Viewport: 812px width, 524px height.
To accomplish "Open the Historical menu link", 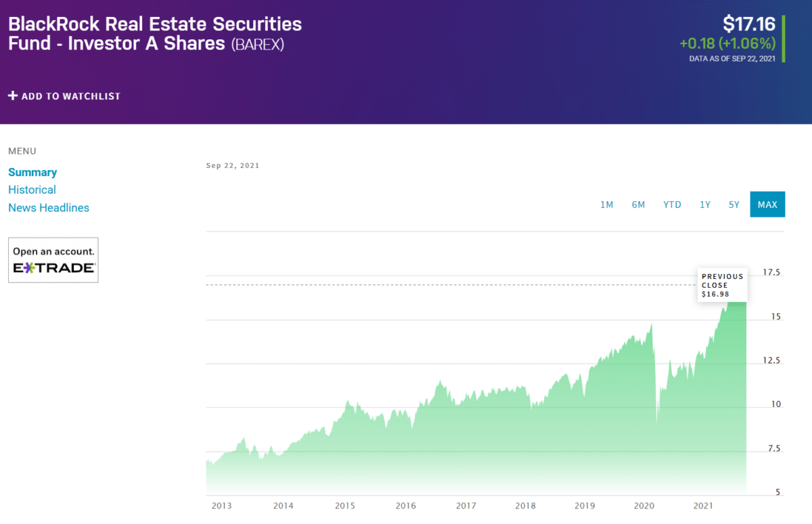I will 32,190.
